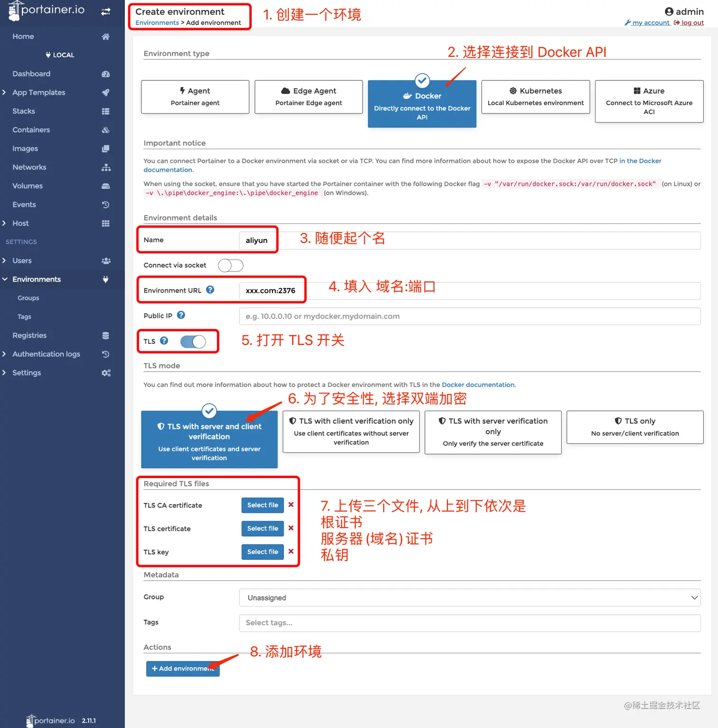
Task: Collapse the Environments menu chevron
Action: coord(5,279)
